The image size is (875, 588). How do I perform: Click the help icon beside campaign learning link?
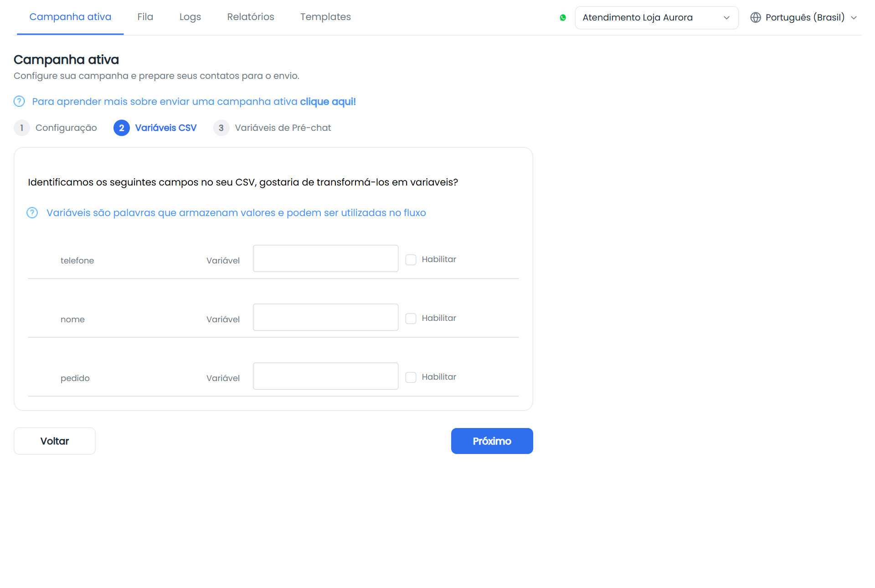[x=19, y=101]
